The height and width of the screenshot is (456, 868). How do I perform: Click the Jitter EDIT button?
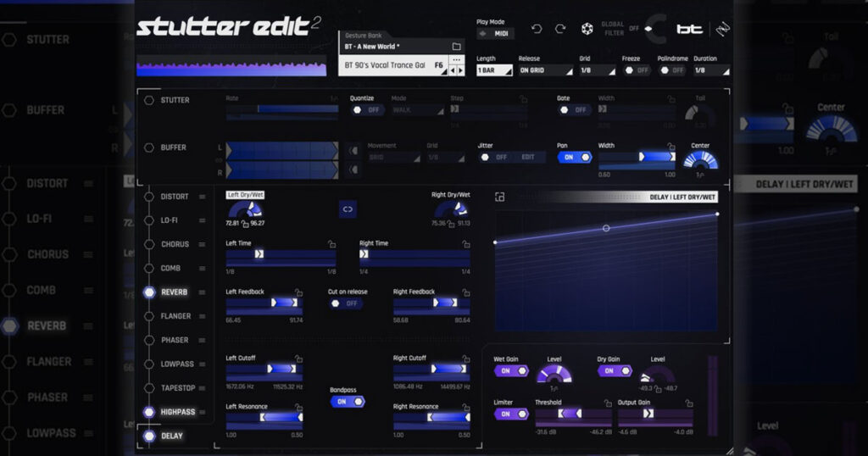(x=527, y=158)
